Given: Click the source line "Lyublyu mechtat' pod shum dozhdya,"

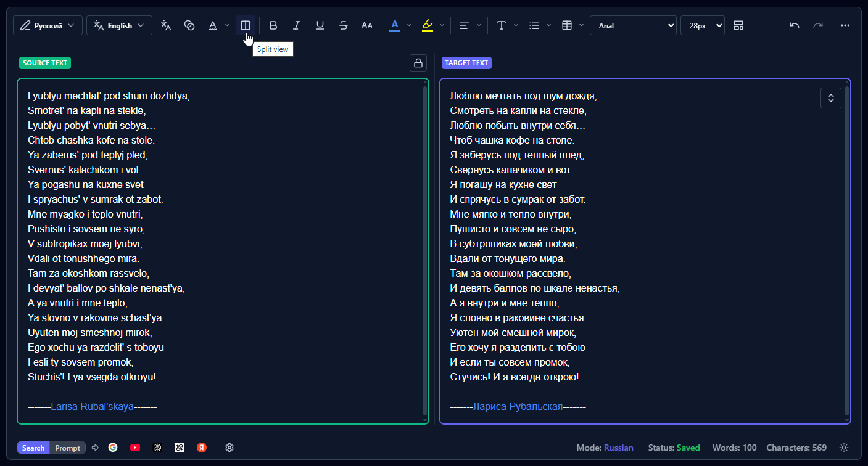Looking at the screenshot, I should click(109, 96).
